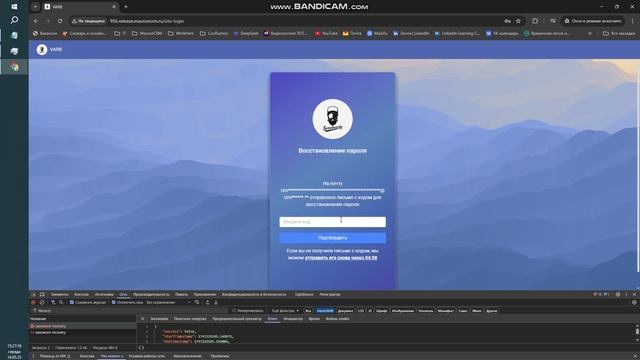Viewport: 640px width, 360px height.
Task: Switch to DevTools 'Элементы' tab
Action: click(60, 294)
